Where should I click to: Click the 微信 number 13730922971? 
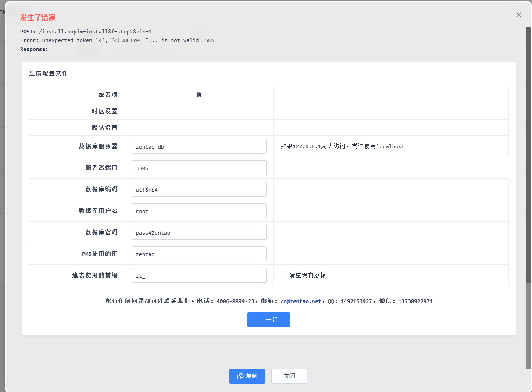tap(415, 301)
